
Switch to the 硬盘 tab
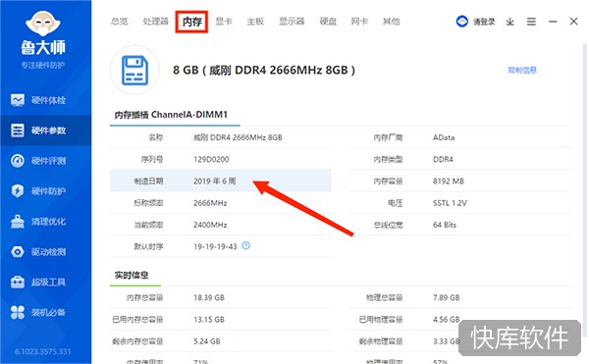coord(328,22)
